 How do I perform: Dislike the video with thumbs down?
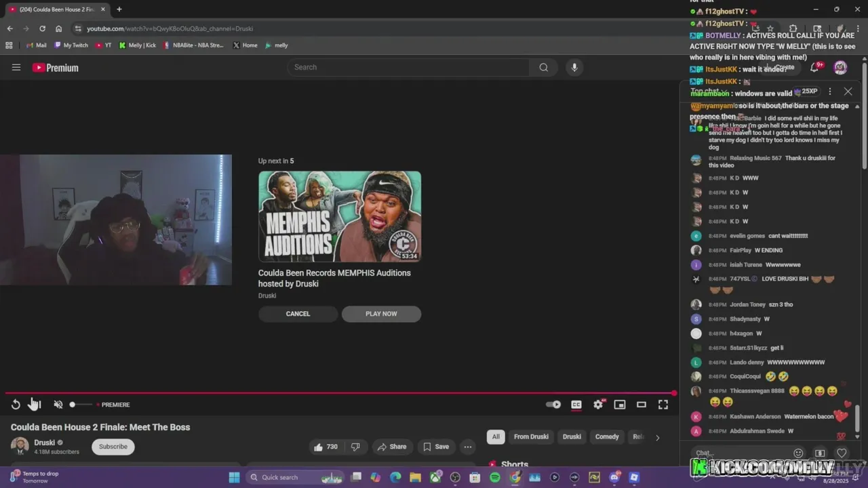tap(355, 447)
